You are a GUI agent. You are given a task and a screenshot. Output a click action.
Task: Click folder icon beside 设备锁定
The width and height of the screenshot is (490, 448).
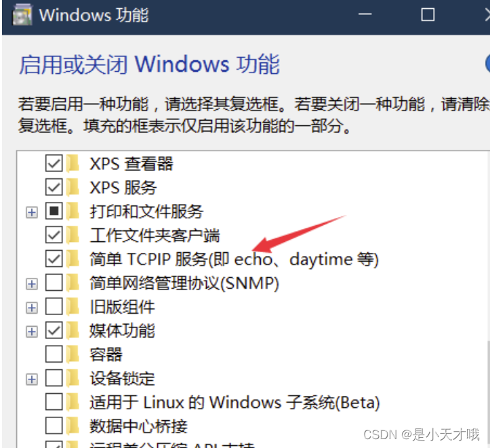tap(73, 378)
